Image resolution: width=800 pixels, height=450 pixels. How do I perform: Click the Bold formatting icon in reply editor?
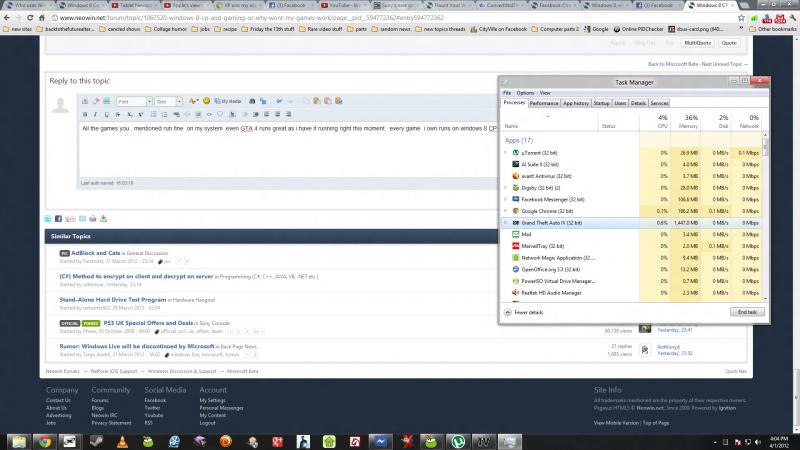(x=85, y=114)
